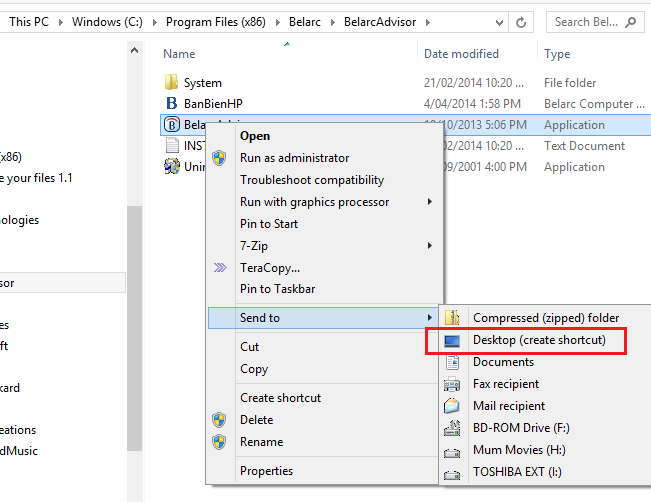Click ologies item in navigation pane
Viewport: 651px width, 502px height.
pyautogui.click(x=19, y=220)
